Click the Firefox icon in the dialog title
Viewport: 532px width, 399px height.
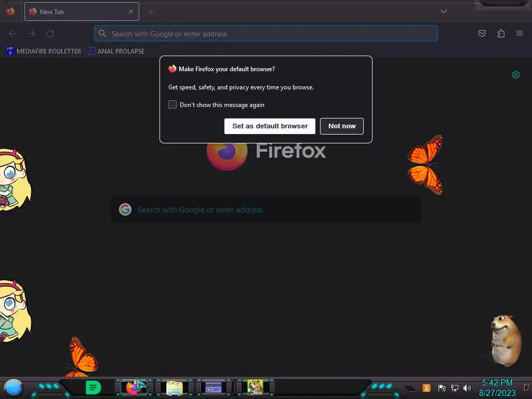[172, 69]
